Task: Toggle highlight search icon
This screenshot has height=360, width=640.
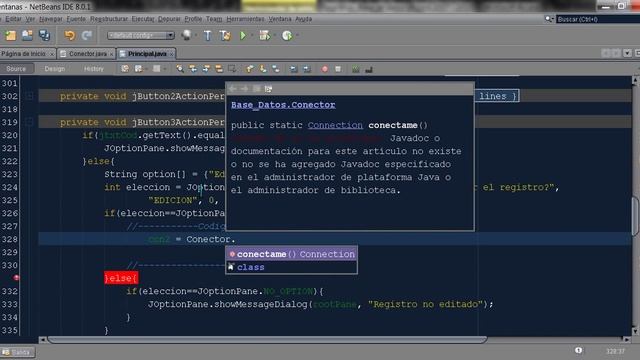Action: [219, 69]
